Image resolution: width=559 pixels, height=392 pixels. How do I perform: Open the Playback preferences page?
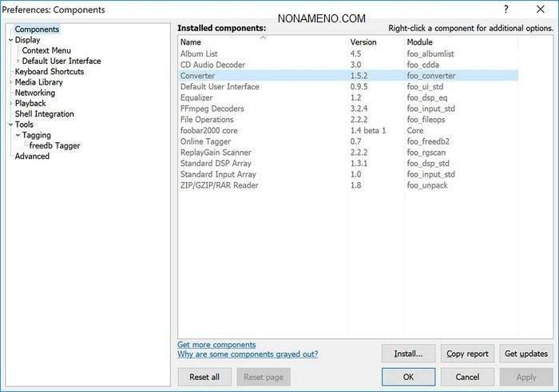coord(30,103)
